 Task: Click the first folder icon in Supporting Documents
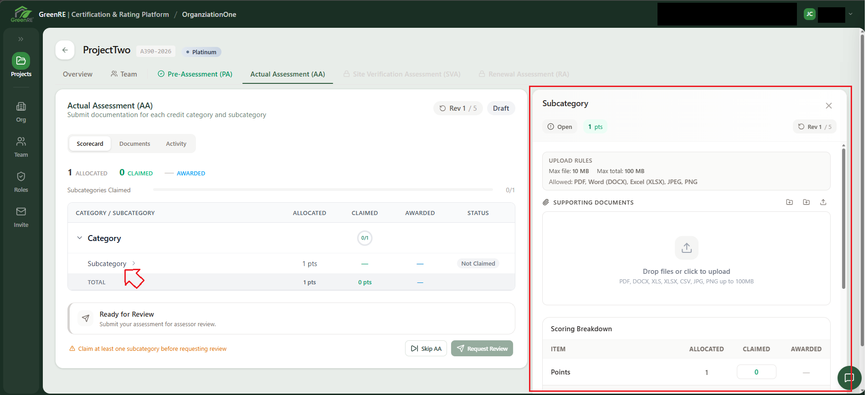(790, 202)
